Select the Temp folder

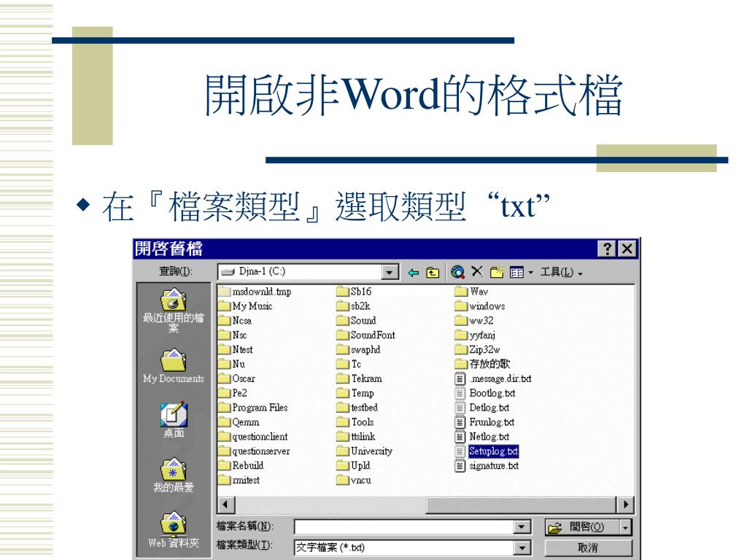355,393
